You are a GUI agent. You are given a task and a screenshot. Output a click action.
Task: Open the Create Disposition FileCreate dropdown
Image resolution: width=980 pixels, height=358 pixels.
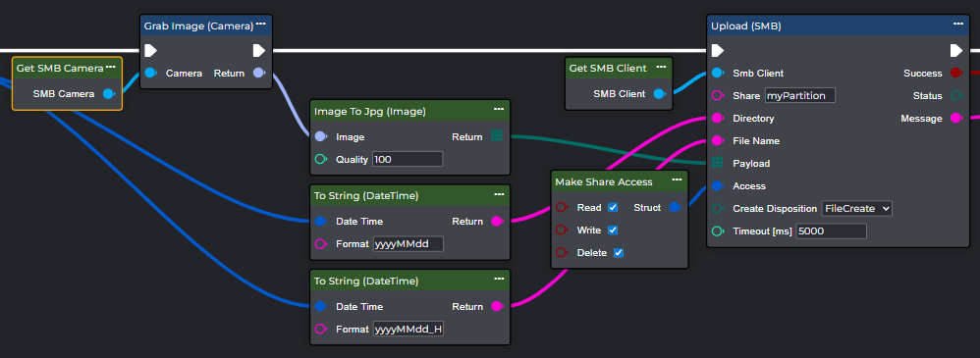click(x=856, y=208)
